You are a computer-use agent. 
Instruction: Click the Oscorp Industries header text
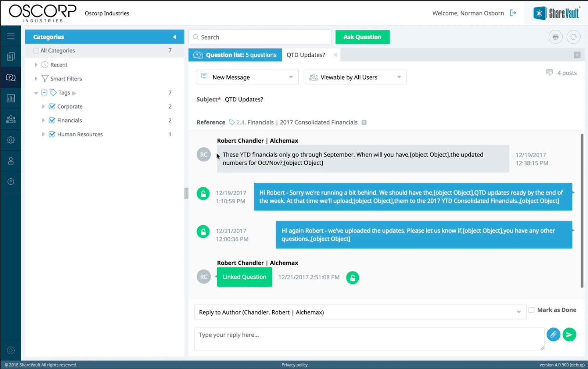tap(107, 13)
